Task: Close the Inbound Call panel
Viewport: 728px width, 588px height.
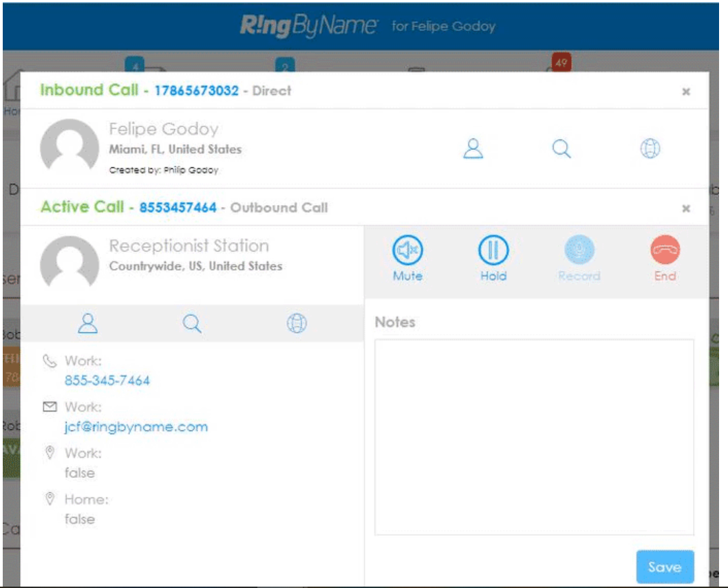Action: click(x=686, y=91)
